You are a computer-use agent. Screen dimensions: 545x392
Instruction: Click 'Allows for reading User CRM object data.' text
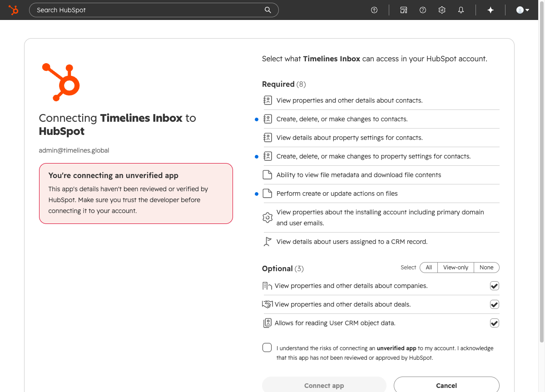(x=335, y=323)
